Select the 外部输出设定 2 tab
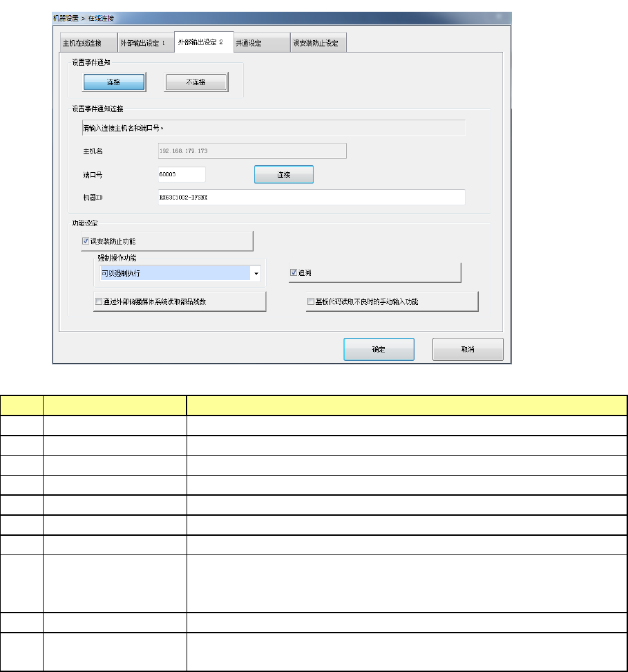Screen dimensions: 628x672 click(204, 42)
